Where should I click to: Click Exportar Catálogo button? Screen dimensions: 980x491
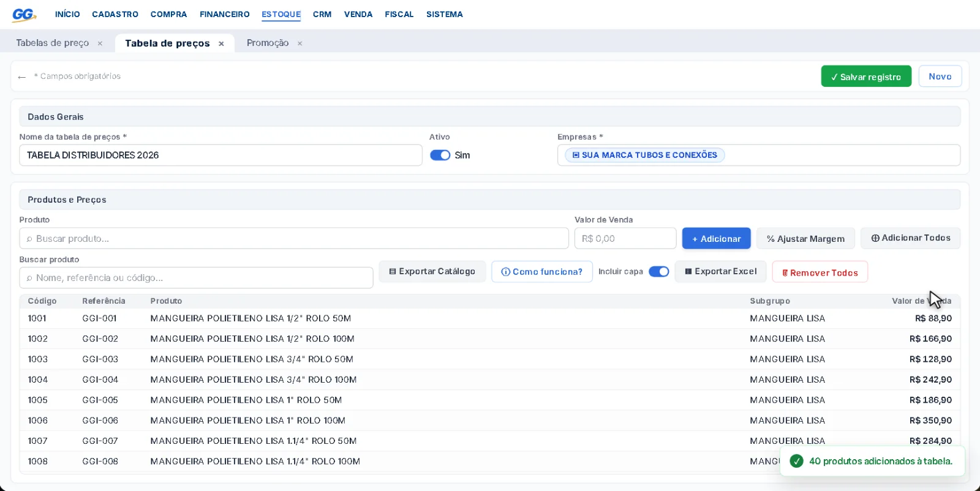432,272
